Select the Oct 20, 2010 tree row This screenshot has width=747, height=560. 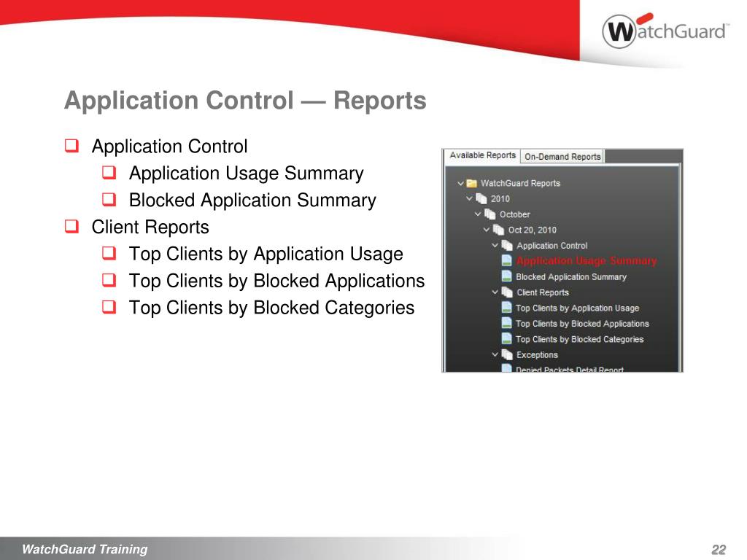tap(532, 230)
